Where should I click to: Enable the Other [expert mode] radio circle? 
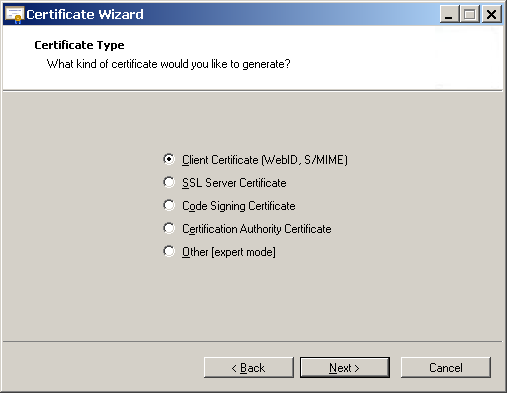[x=169, y=251]
